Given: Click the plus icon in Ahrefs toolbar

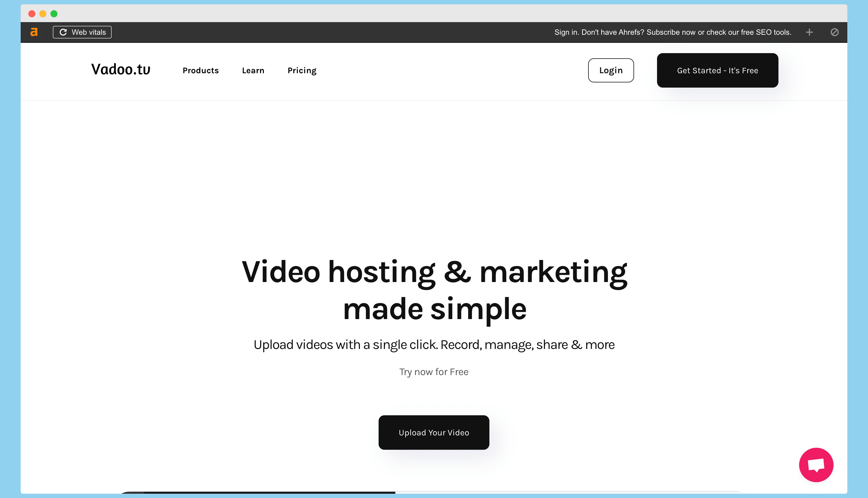Looking at the screenshot, I should [809, 32].
